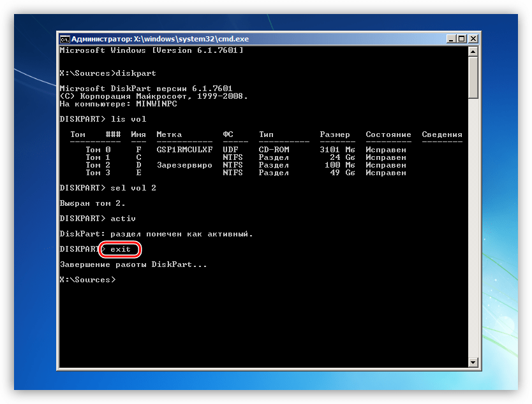
Task: Close the Администратор cmd.exe window
Action: pyautogui.click(x=473, y=39)
